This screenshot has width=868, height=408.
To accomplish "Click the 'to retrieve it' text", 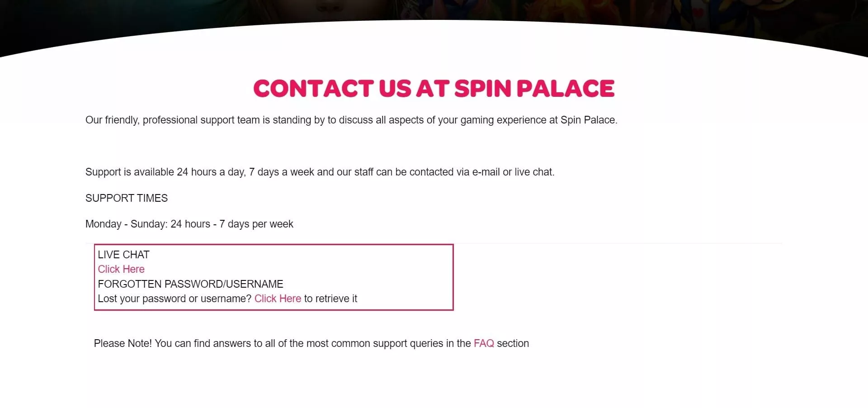I will 330,299.
